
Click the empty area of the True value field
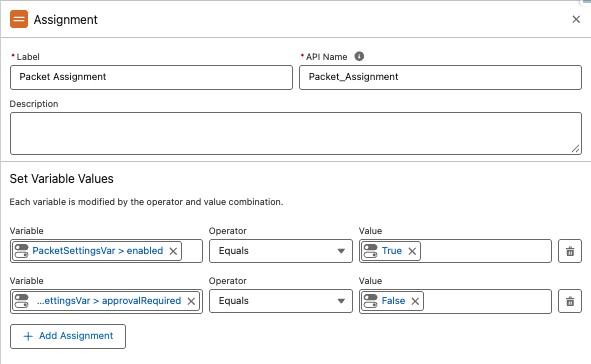click(x=485, y=251)
